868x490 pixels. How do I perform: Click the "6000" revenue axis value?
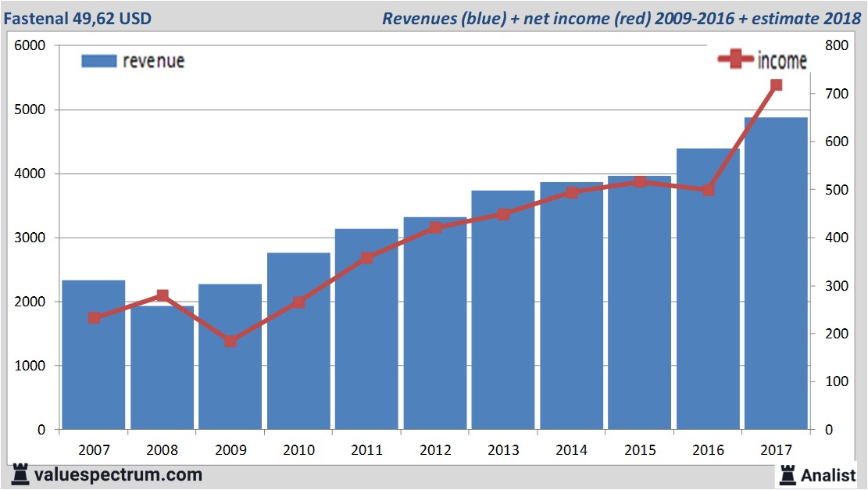pos(30,45)
